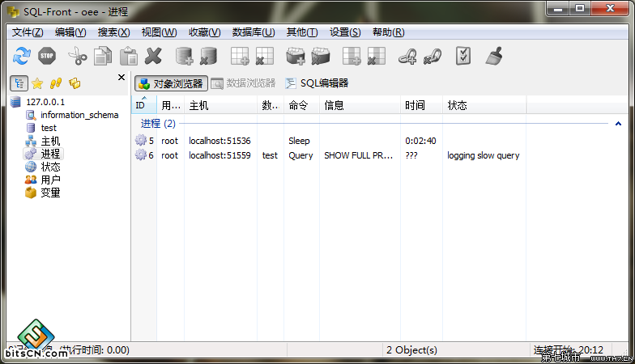Switch to 数据浏览器 tab
The height and width of the screenshot is (364, 635).
(x=243, y=83)
